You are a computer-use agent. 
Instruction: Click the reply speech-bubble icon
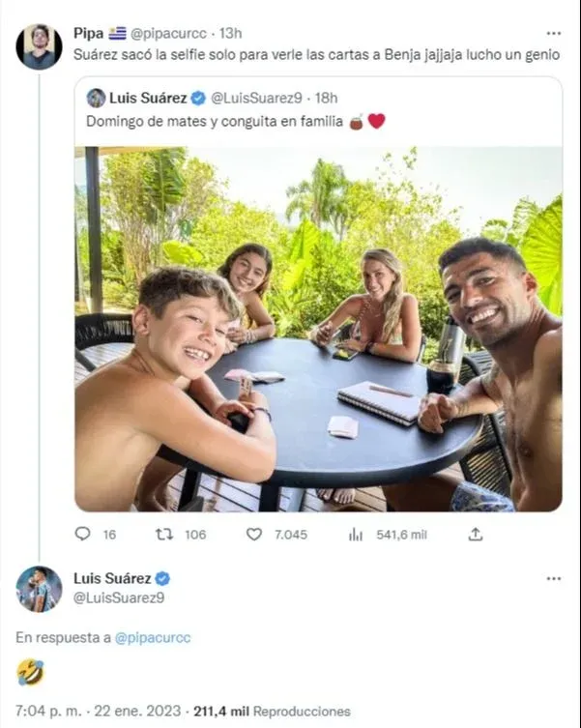click(x=82, y=534)
